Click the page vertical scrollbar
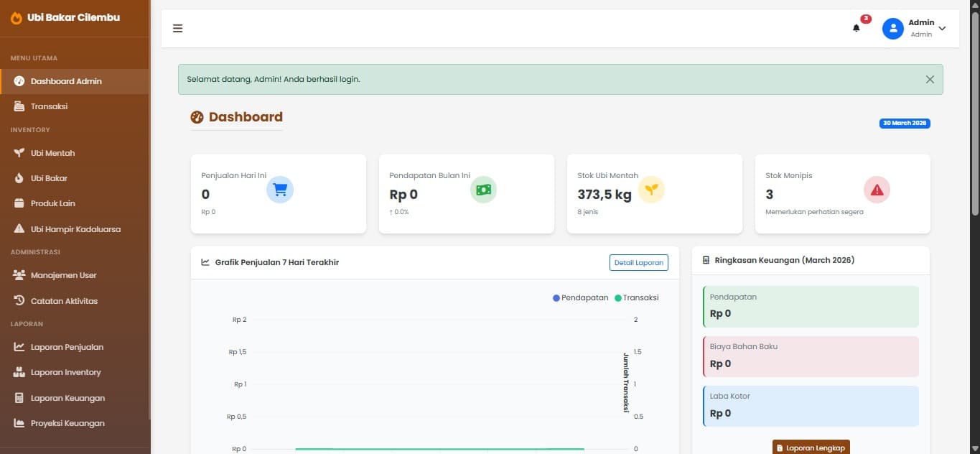 pos(974,108)
